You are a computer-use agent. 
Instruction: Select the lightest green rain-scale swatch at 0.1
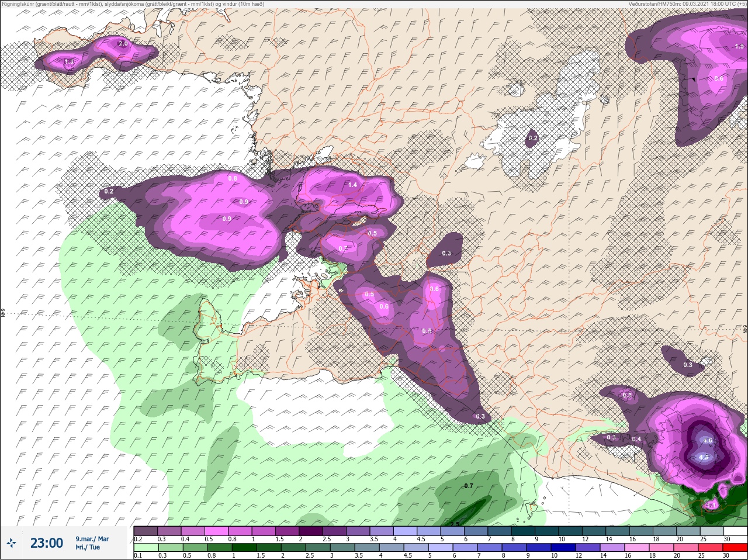pos(146,548)
